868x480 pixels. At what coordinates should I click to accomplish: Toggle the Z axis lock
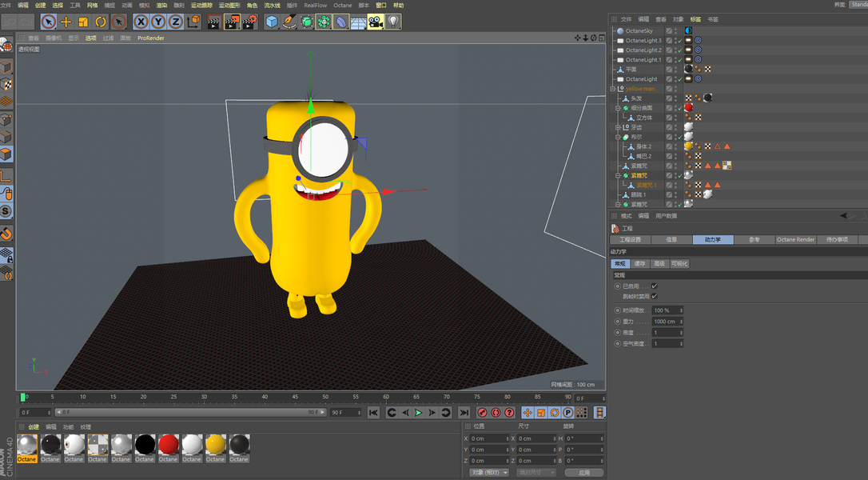pyautogui.click(x=176, y=22)
